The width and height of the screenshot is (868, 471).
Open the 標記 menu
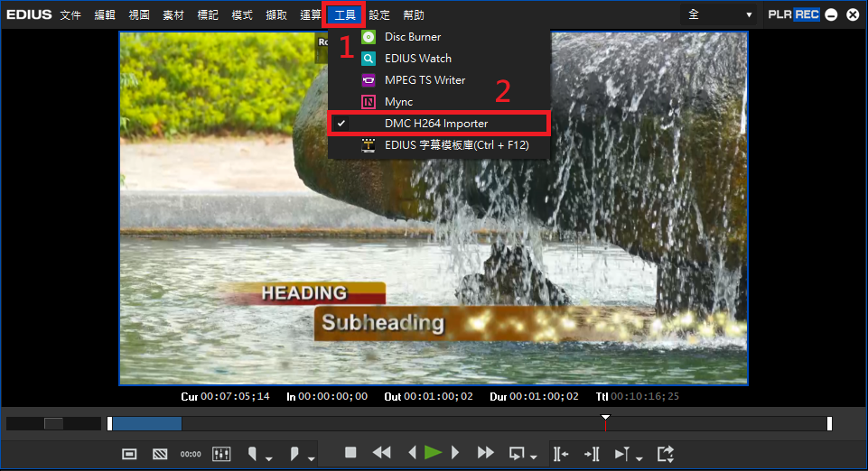208,15
